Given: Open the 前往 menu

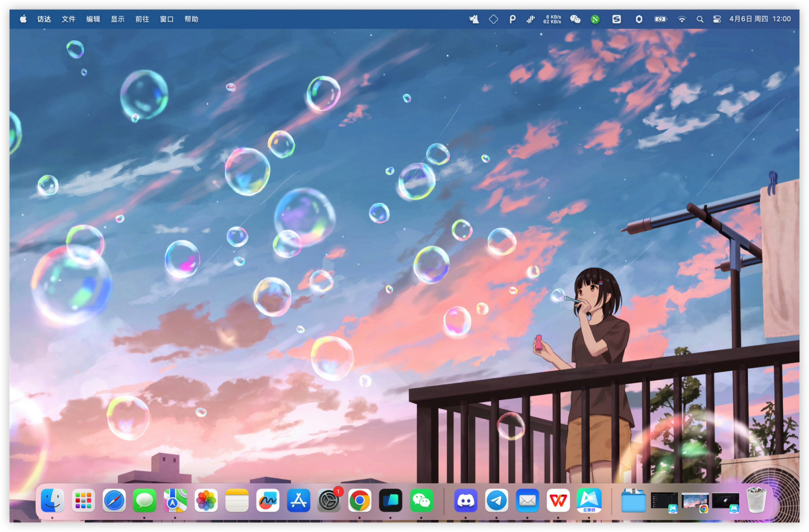Looking at the screenshot, I should tap(142, 19).
